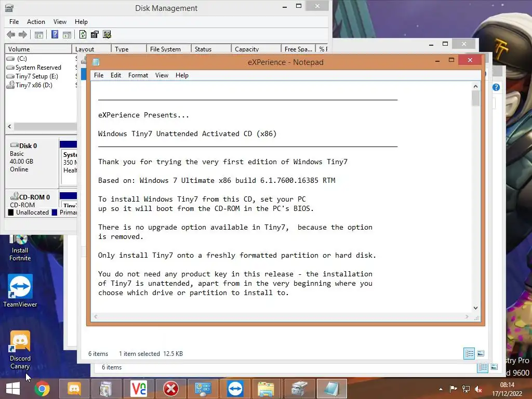Open Google Chrome from taskbar
Screen dimensions: 532x399
[x=42, y=389]
